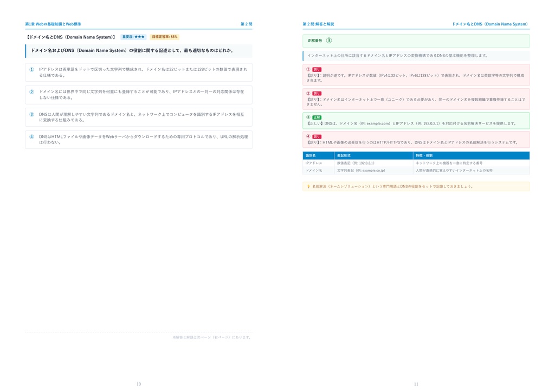
Task: Click the question sentence ending 最も適切なものはどれか
Action: tap(133, 50)
